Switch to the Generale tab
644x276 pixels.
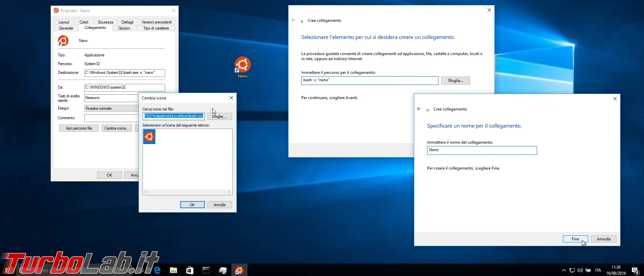[x=66, y=28]
